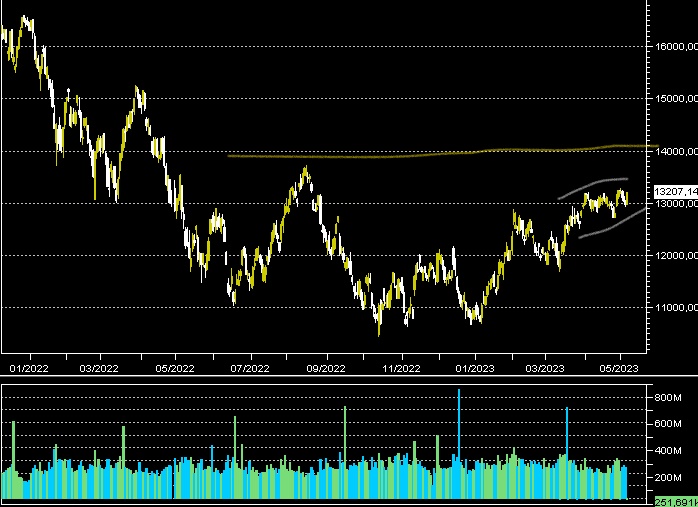This screenshot has height=507, width=698.
Task: Click the 400M volume axis label
Action: point(668,451)
